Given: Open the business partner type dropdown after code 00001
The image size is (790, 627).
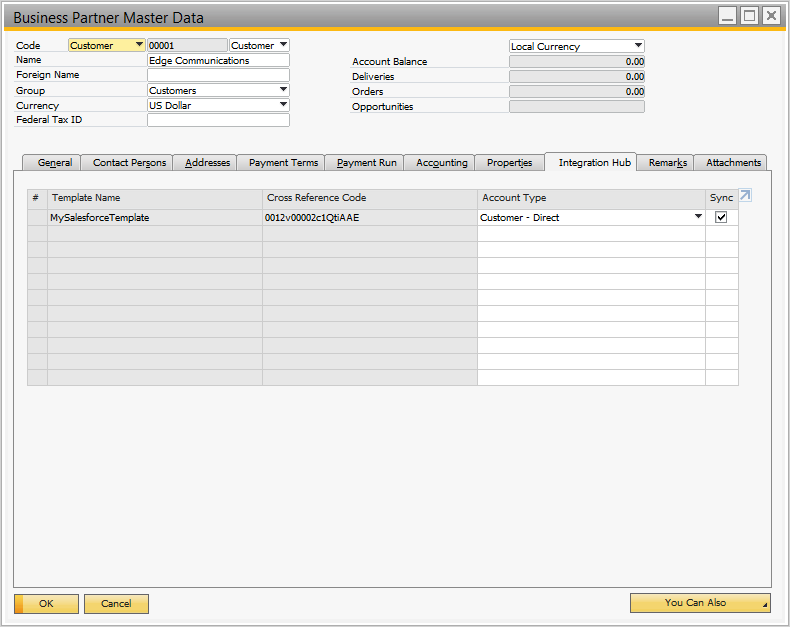Looking at the screenshot, I should [283, 45].
